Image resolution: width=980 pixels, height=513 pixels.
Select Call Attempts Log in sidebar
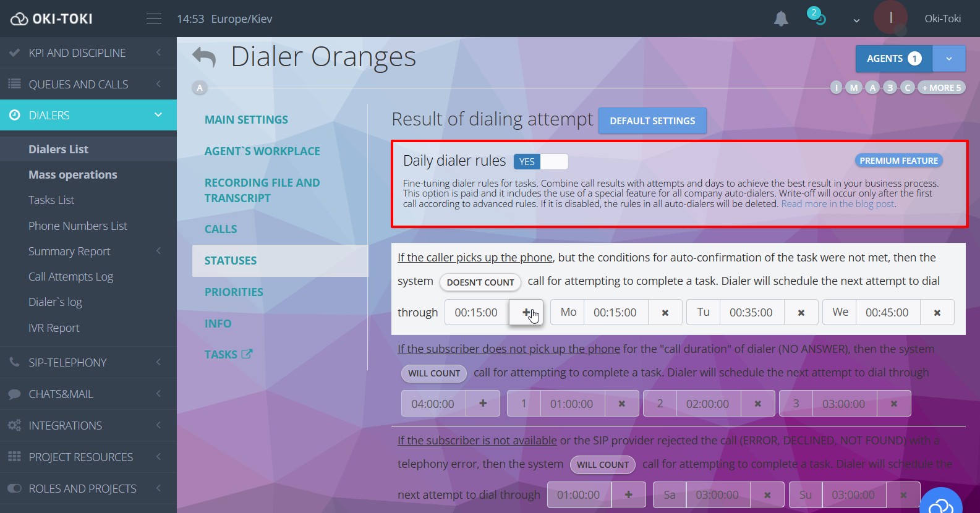pyautogui.click(x=70, y=277)
